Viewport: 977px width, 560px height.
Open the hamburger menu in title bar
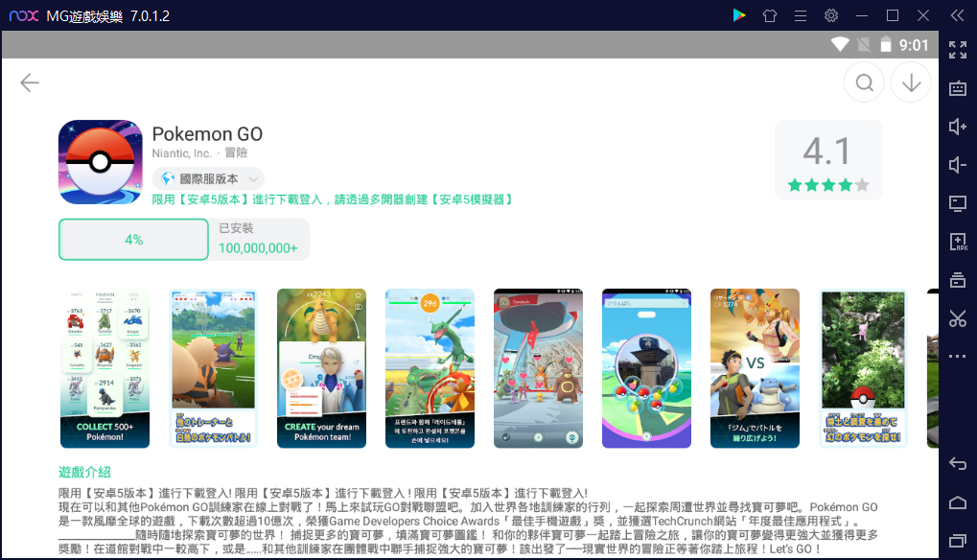pyautogui.click(x=801, y=15)
